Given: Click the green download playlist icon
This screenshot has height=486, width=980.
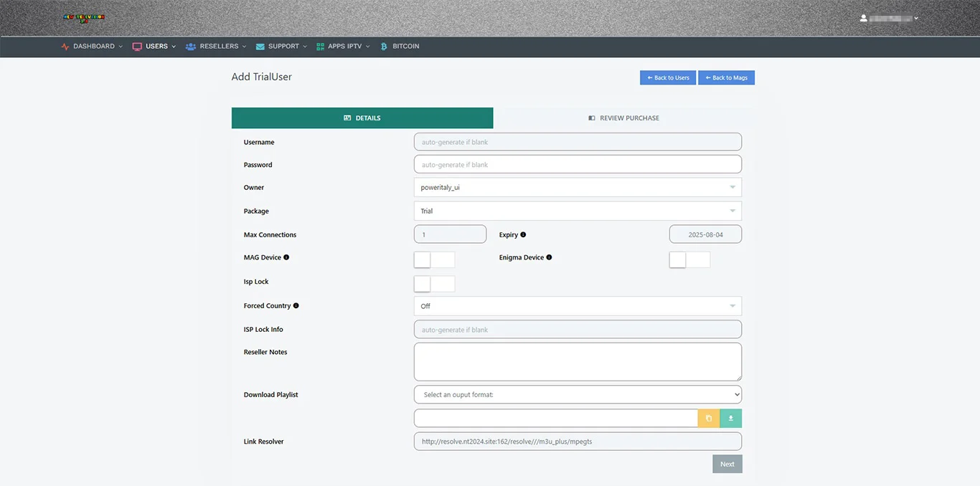Looking at the screenshot, I should [x=730, y=419].
